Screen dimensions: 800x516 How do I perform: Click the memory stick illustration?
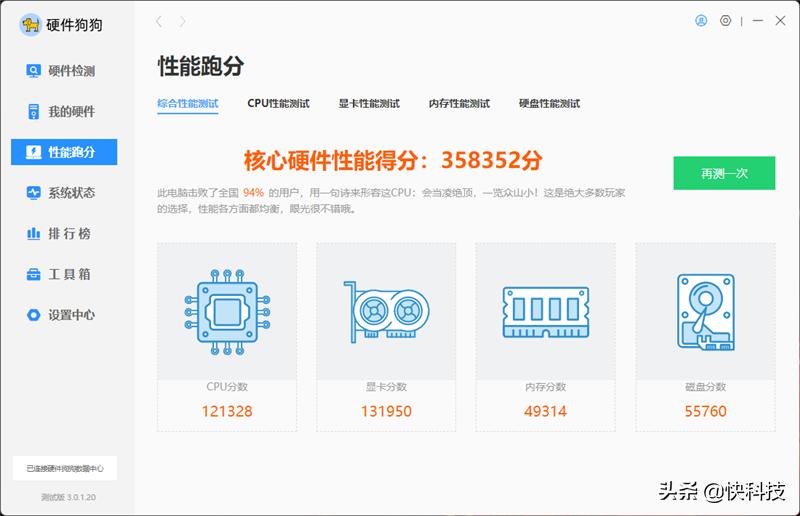(x=545, y=312)
